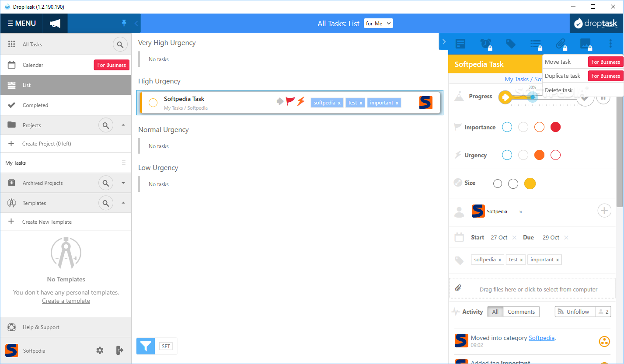Set Importance to red very high

555,127
